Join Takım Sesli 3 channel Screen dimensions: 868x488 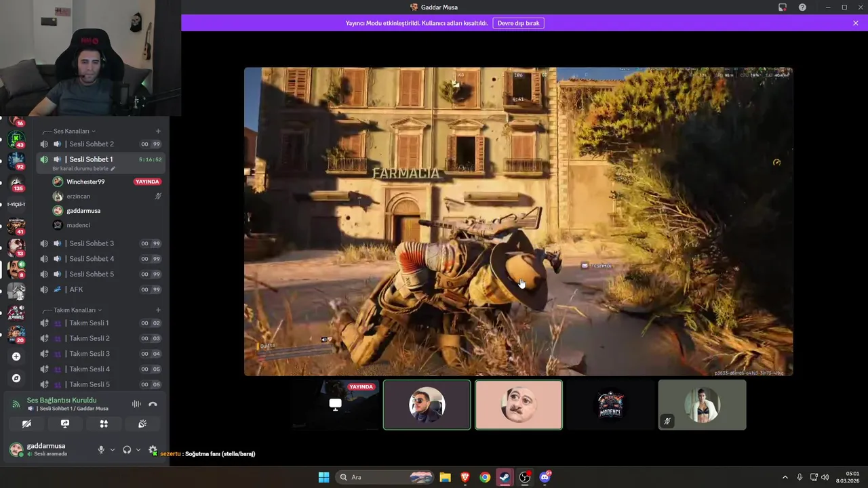point(100,354)
